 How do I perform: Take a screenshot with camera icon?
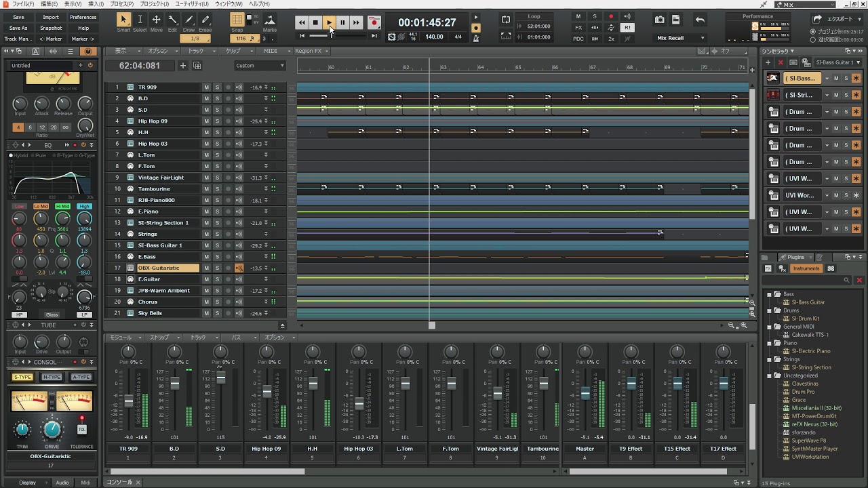660,20
